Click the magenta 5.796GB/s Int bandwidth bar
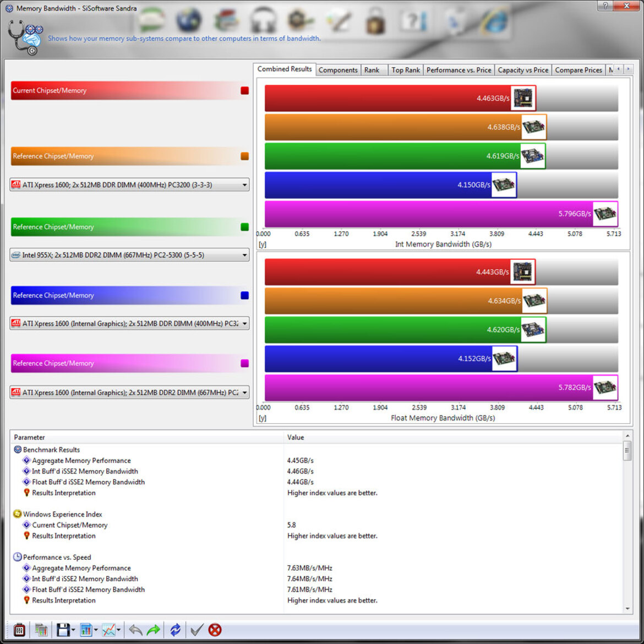This screenshot has height=644, width=644. pos(441,214)
